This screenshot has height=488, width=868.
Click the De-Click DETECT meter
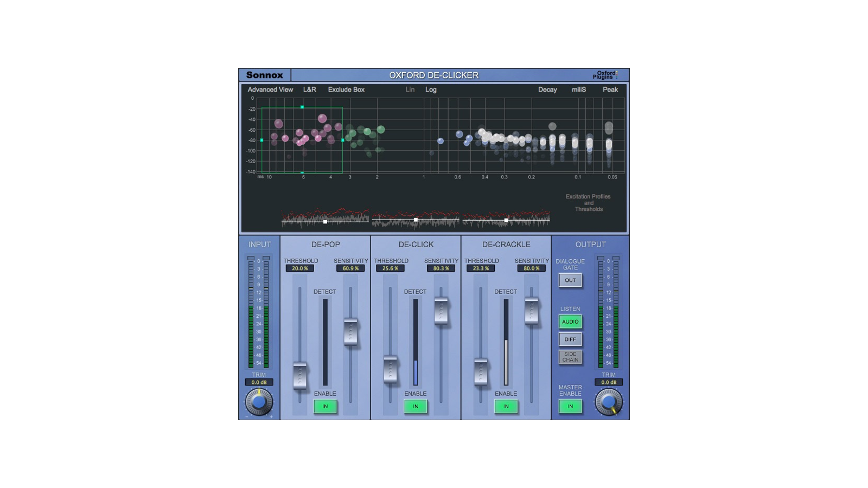tap(416, 342)
